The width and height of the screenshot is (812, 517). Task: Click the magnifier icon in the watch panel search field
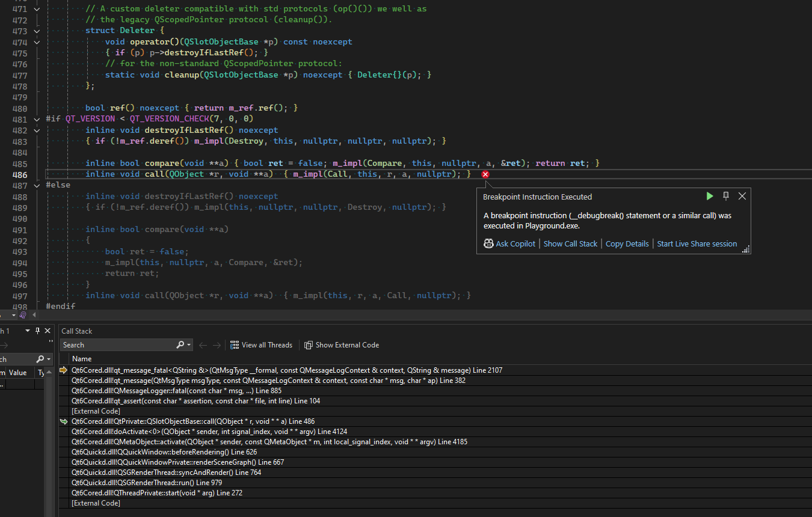point(40,358)
